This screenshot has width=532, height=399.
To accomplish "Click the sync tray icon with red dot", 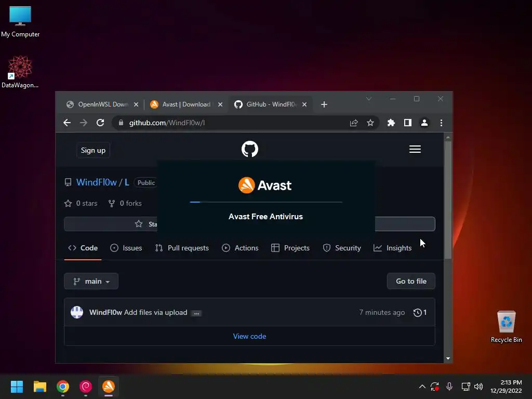I will (435, 387).
